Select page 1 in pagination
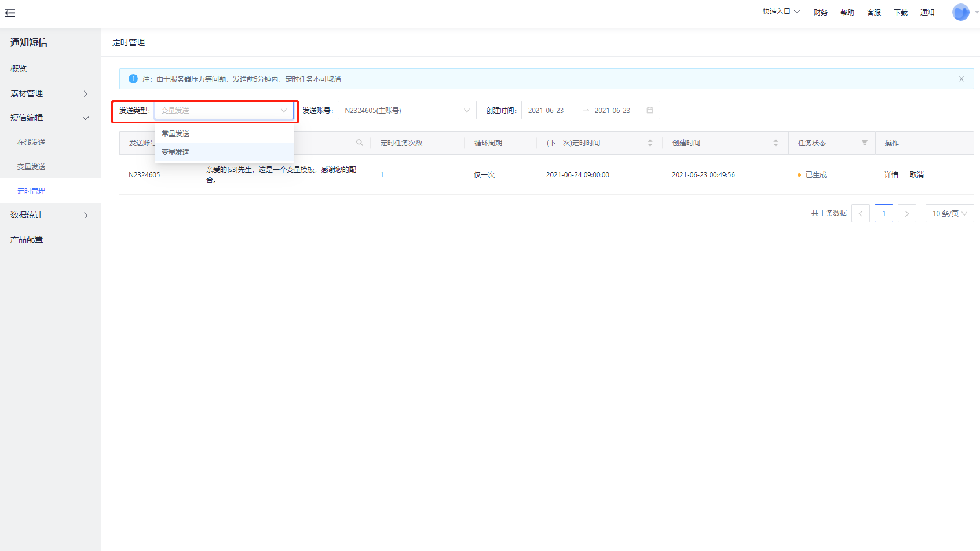980x551 pixels. click(884, 213)
